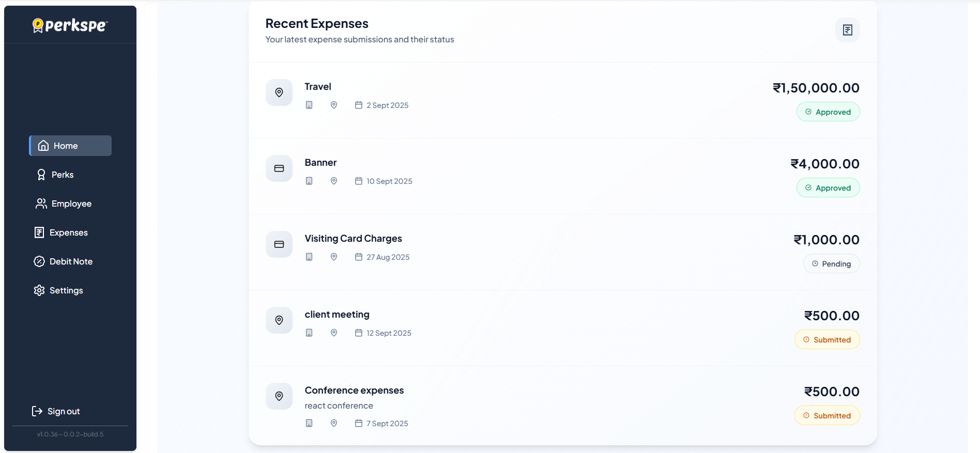Viewport: 980px width, 453px height.
Task: Click the Conference expenses location pin icon
Action: (x=279, y=396)
